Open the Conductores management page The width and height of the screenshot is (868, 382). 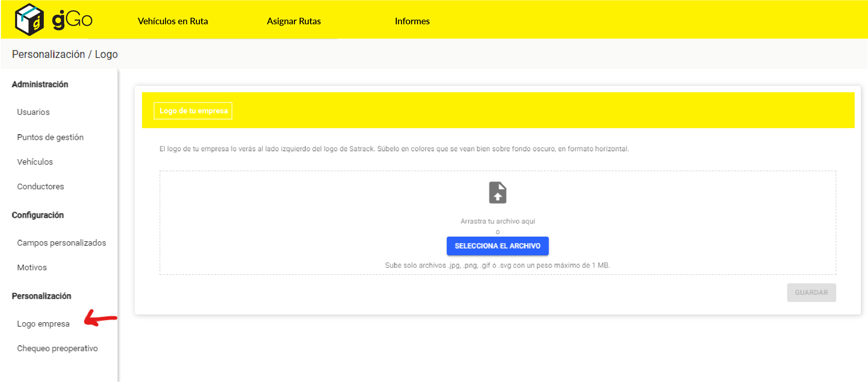point(40,186)
